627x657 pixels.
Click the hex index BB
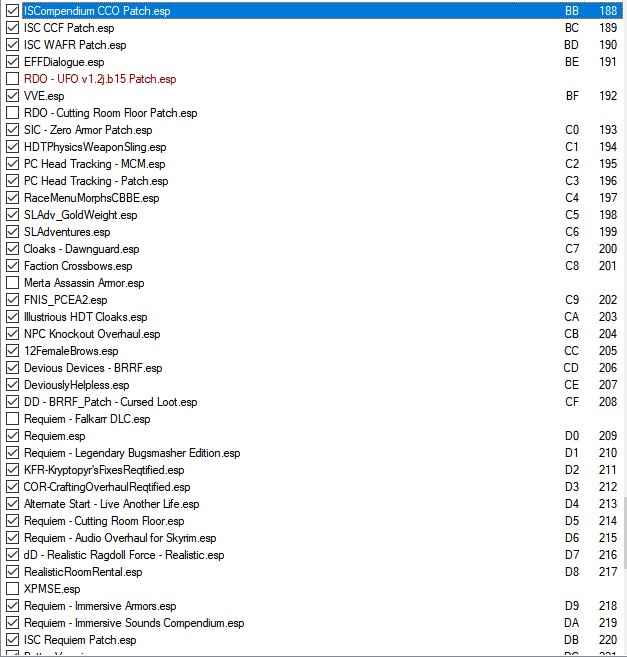coord(572,10)
